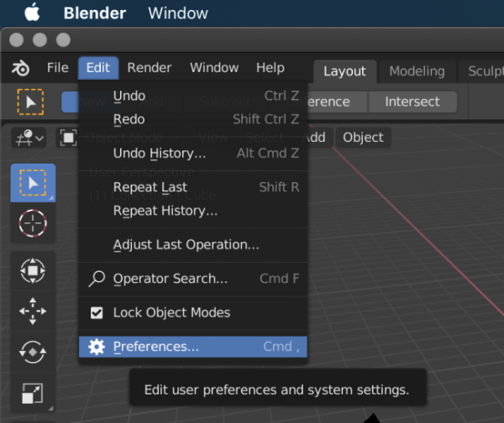Open the editor type dropdown
Viewport: 504px width, 423px height.
tap(29, 138)
